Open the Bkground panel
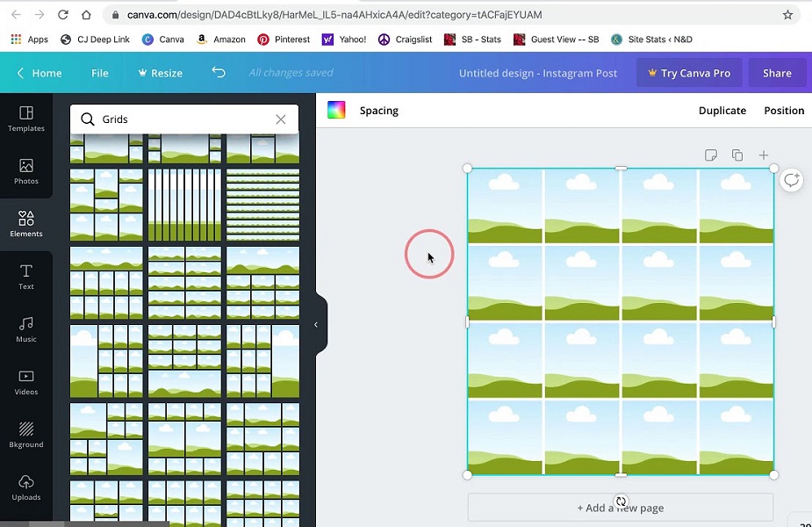The image size is (812, 527). tap(26, 435)
